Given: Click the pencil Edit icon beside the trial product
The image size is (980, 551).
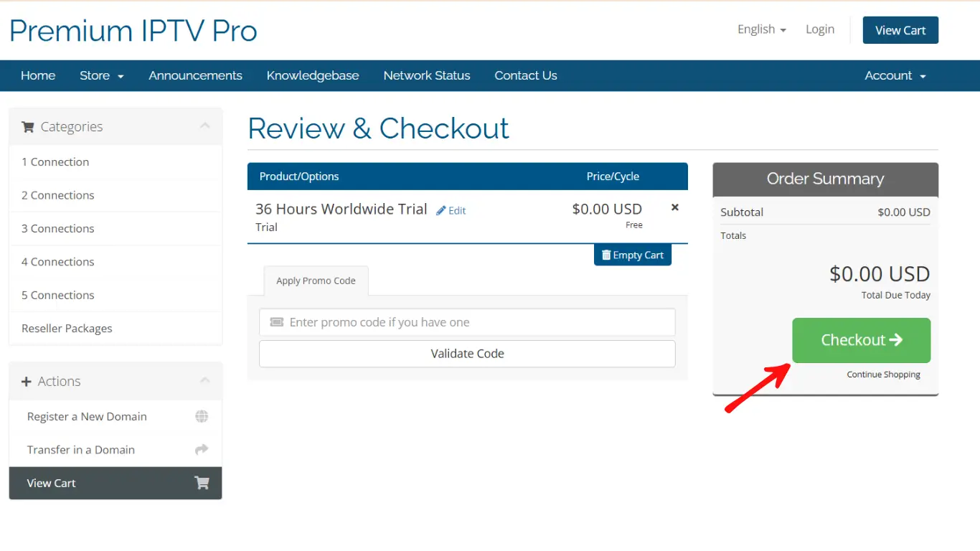Looking at the screenshot, I should click(440, 210).
